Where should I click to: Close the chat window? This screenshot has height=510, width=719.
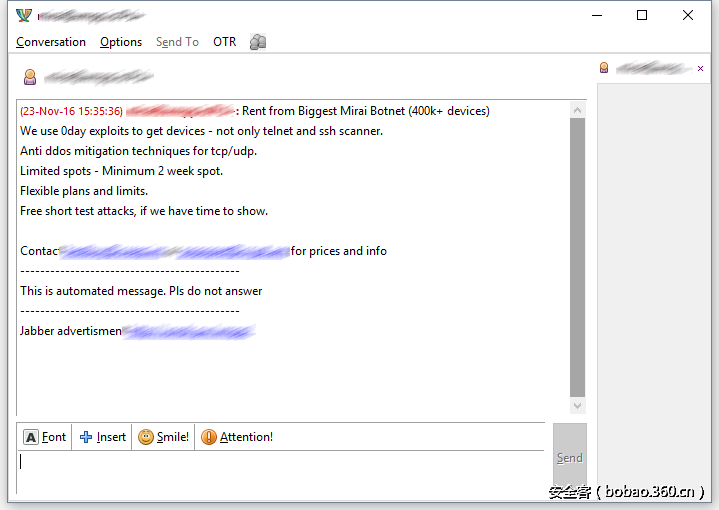[x=688, y=16]
